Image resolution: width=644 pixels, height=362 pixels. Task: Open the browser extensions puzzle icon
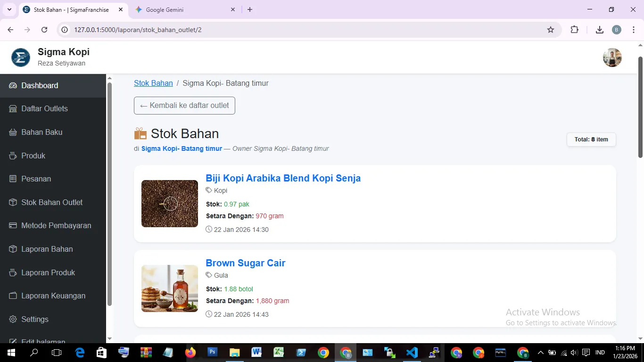click(574, 30)
